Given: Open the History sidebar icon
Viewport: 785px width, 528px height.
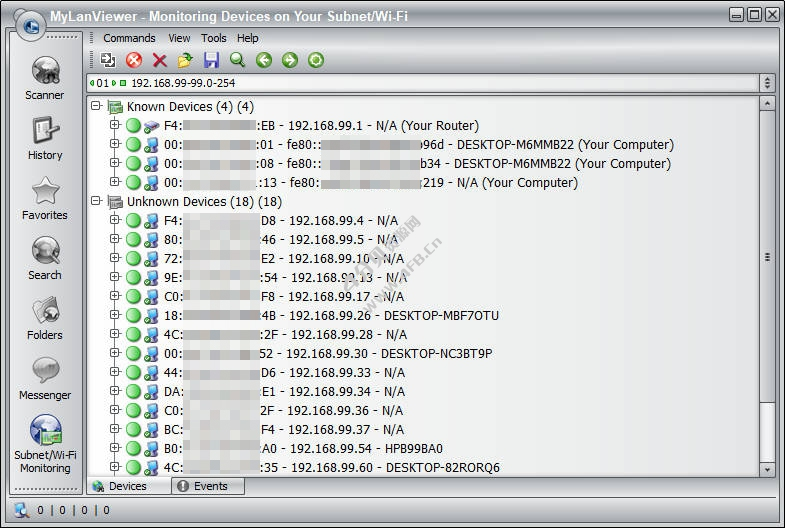Looking at the screenshot, I should [44, 138].
